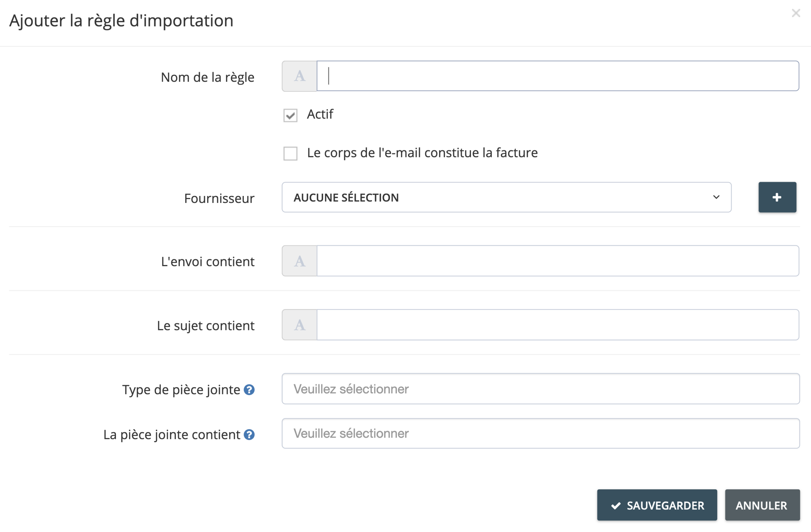Click the dialog title Ajouter la règle d'importation
Image resolution: width=811 pixels, height=532 pixels.
tap(121, 21)
